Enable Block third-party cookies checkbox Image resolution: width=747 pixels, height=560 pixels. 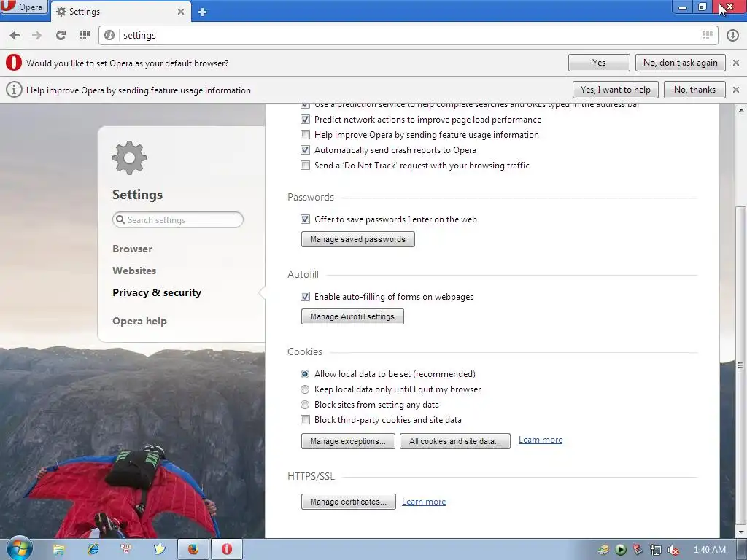305,420
